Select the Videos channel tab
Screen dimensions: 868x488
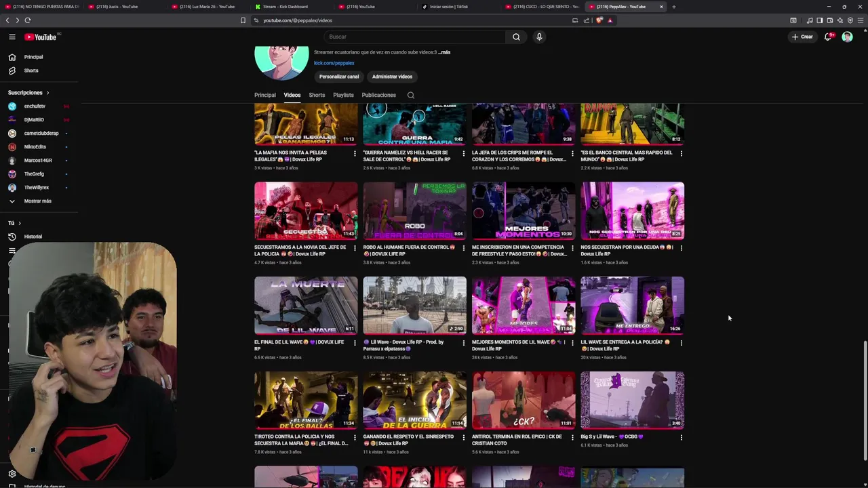click(x=292, y=95)
